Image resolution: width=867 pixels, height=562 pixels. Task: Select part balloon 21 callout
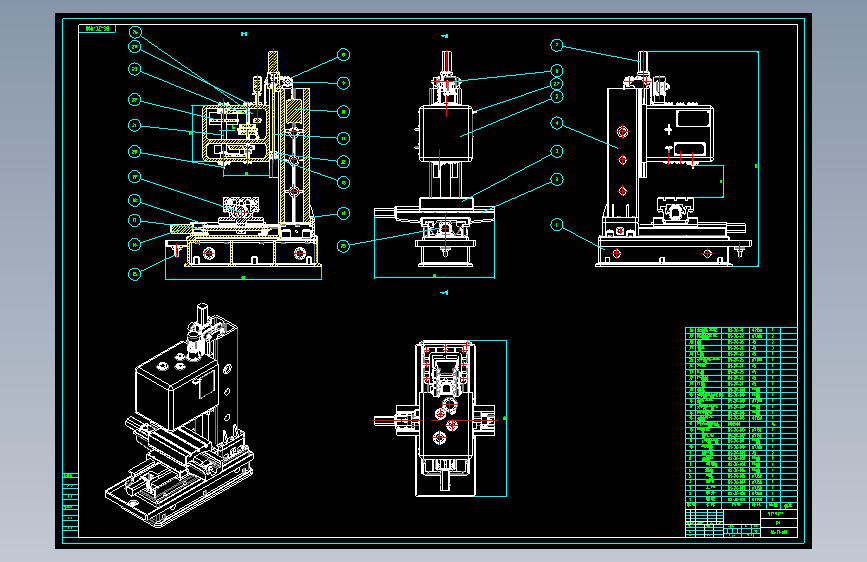coord(134,126)
